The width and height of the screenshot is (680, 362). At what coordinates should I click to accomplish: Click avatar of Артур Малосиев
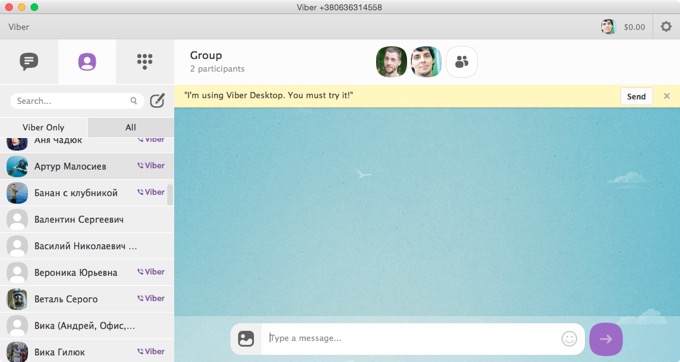tap(17, 166)
